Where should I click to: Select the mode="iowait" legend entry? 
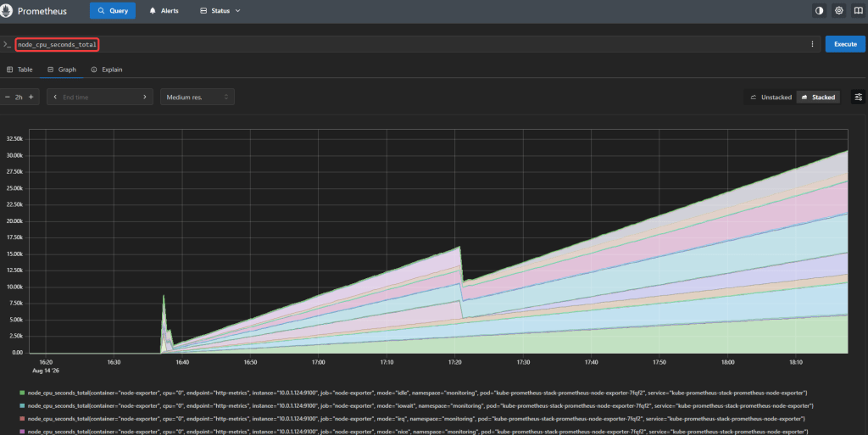tap(420, 405)
